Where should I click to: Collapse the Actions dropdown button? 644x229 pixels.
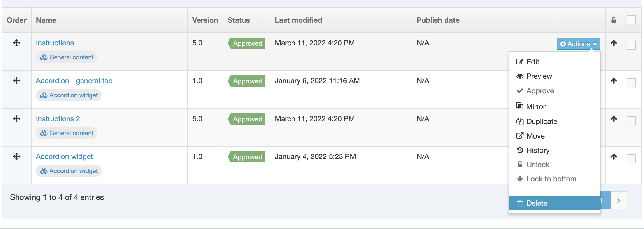(578, 44)
